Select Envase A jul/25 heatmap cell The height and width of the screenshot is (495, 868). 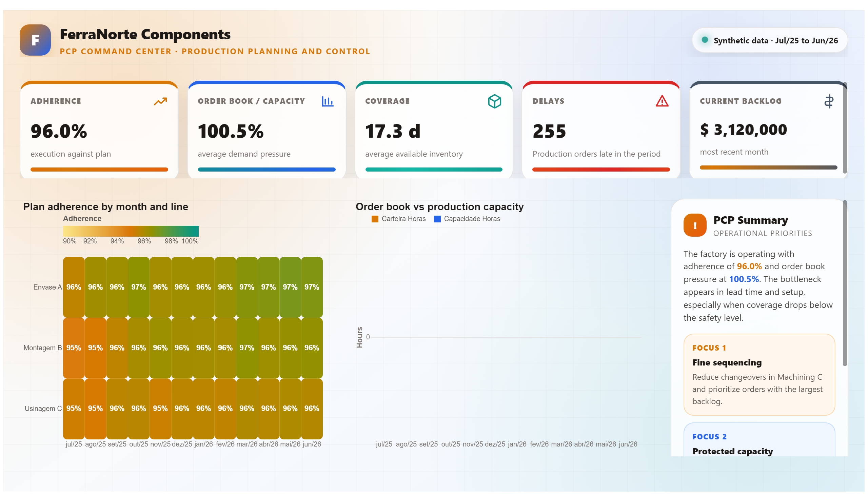[x=74, y=287]
